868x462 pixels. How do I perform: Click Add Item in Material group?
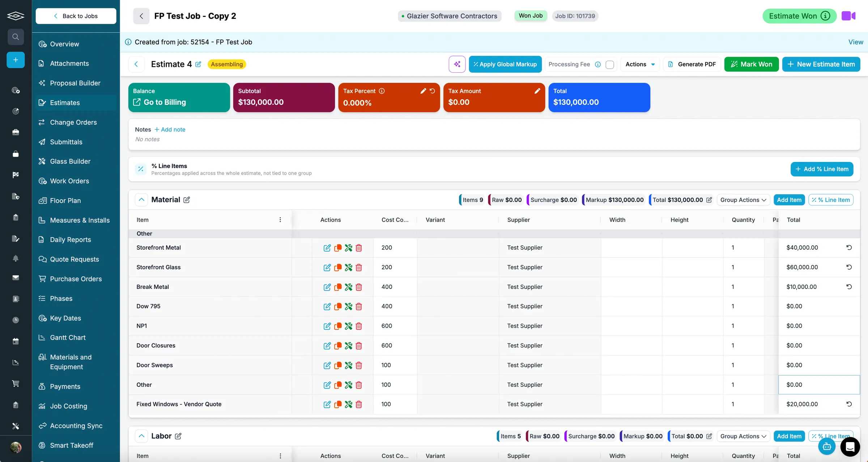coord(789,200)
